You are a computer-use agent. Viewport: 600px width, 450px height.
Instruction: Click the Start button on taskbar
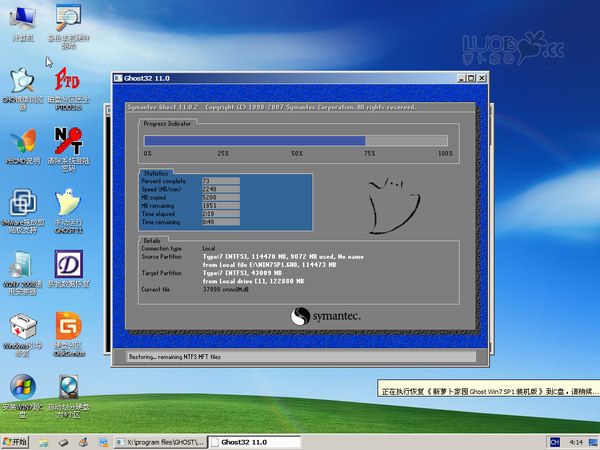[x=16, y=441]
